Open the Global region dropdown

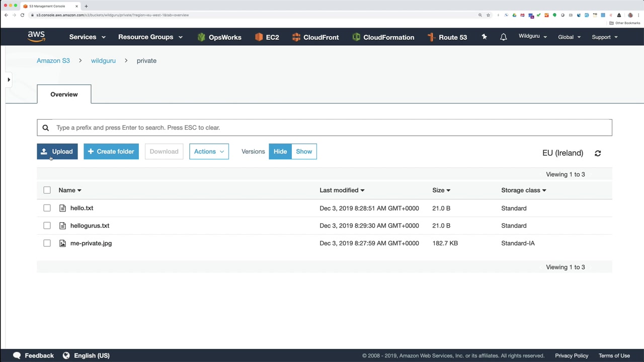point(569,37)
